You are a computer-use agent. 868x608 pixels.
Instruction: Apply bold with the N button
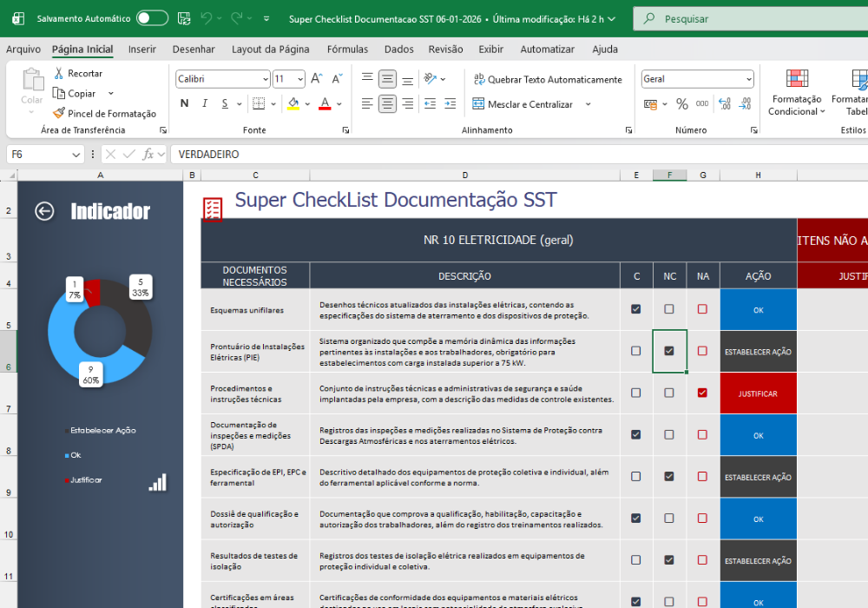(184, 103)
